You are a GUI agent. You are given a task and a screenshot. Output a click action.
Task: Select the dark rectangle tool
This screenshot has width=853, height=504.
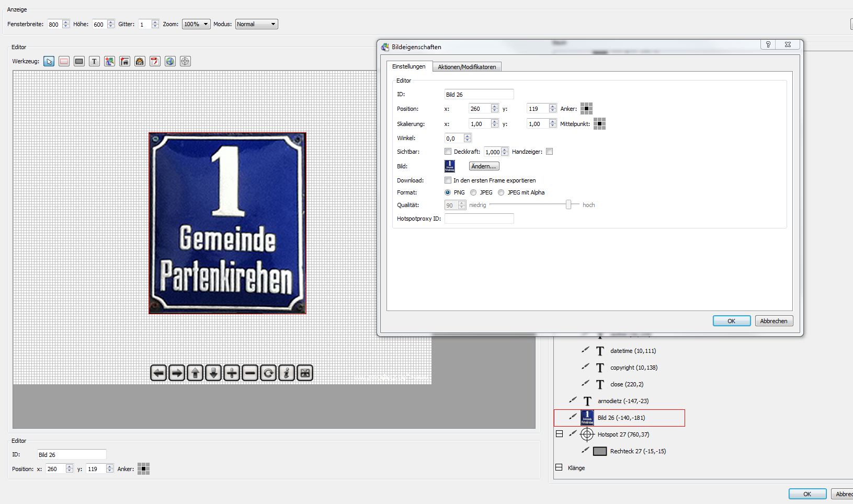coord(79,61)
